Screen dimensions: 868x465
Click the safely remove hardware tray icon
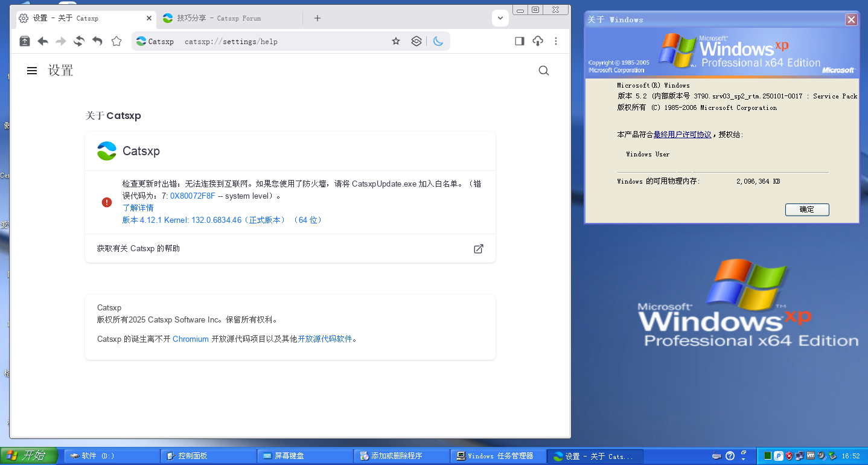pyautogui.click(x=832, y=456)
